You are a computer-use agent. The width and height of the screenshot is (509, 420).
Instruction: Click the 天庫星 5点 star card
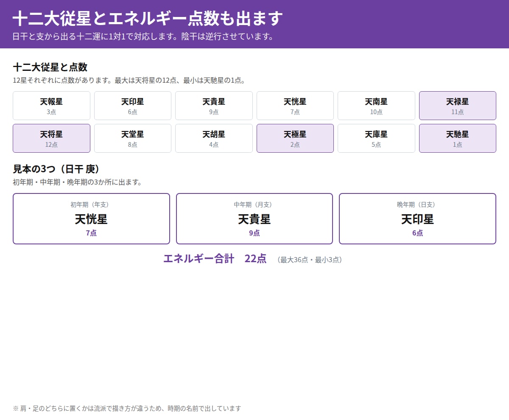tap(376, 138)
